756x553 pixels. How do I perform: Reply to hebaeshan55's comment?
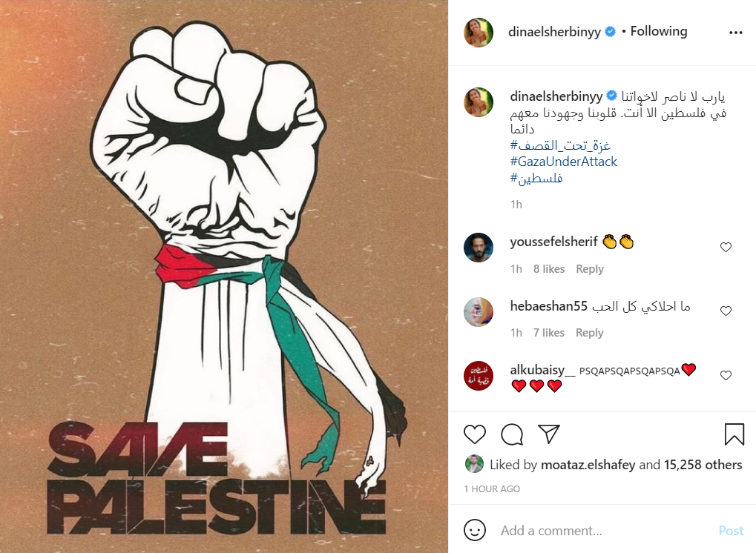[590, 332]
